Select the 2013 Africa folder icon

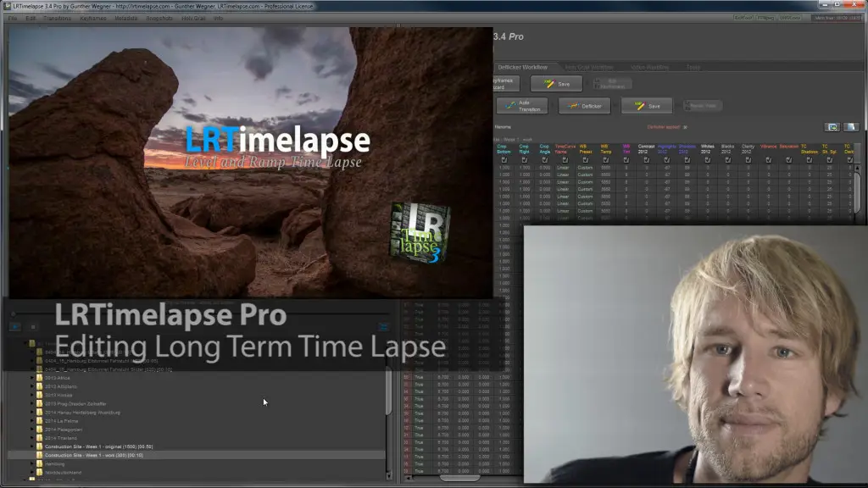[39, 378]
